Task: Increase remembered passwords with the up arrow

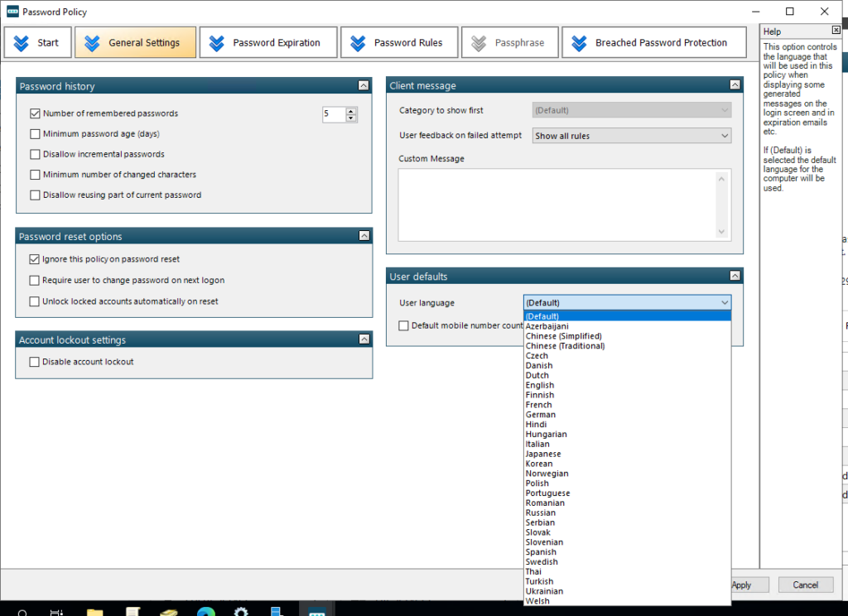Action: (351, 111)
